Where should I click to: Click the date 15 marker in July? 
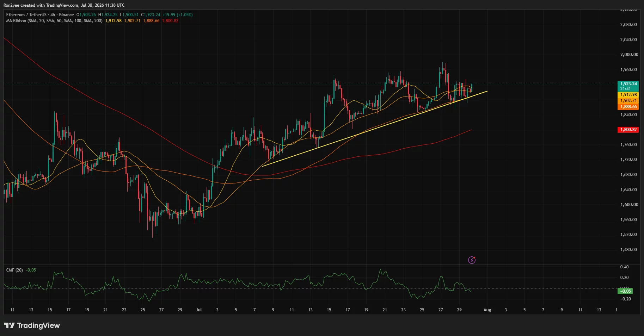pyautogui.click(x=329, y=310)
